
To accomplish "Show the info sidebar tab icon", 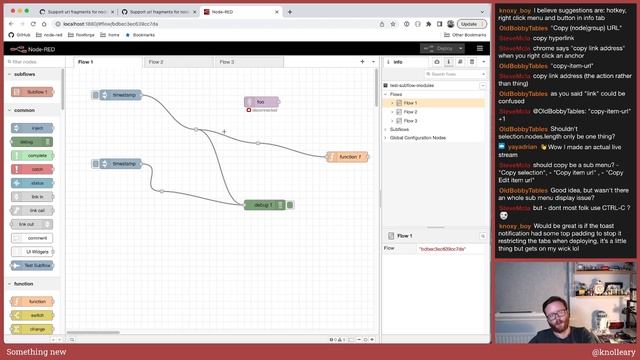I will 448,62.
